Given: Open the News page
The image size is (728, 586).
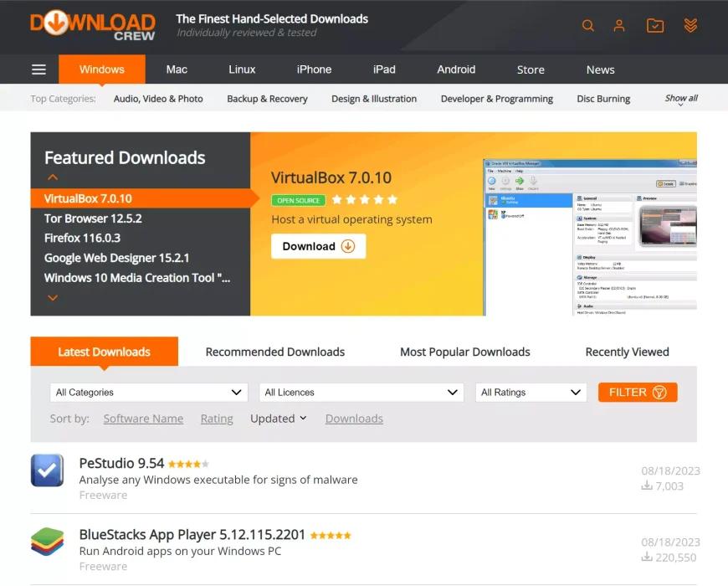Looking at the screenshot, I should pos(600,69).
